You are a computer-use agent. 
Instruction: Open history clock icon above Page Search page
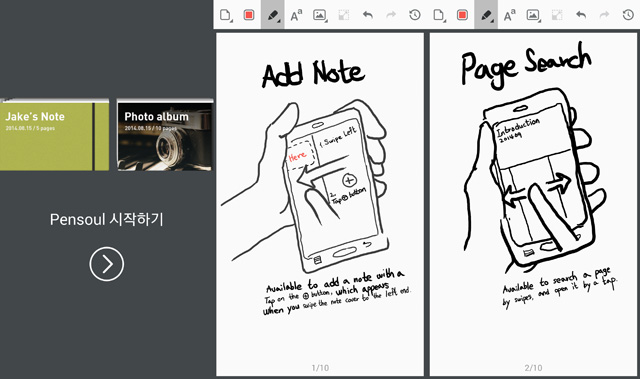(628, 15)
